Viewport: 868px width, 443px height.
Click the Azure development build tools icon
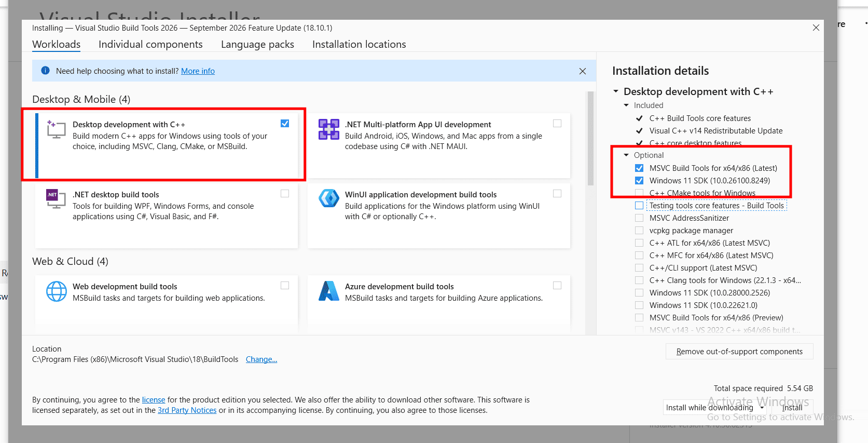329,291
